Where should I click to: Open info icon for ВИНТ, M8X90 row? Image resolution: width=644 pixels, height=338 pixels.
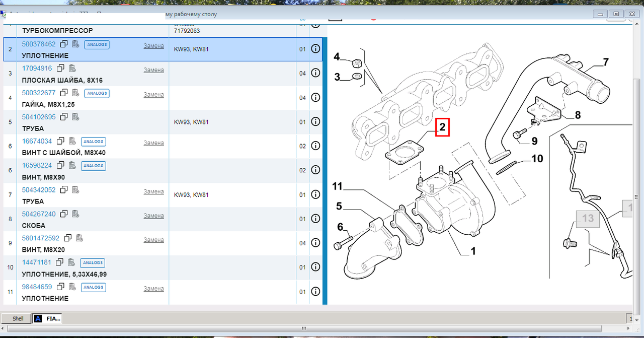pyautogui.click(x=315, y=170)
